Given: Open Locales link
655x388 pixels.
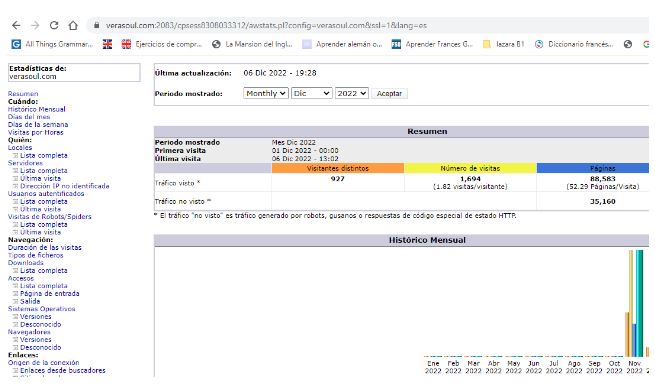Looking at the screenshot, I should click(x=20, y=147).
